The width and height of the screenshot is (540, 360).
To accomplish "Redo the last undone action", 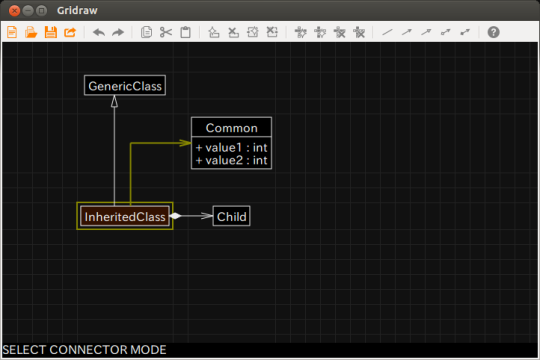I will tap(118, 32).
